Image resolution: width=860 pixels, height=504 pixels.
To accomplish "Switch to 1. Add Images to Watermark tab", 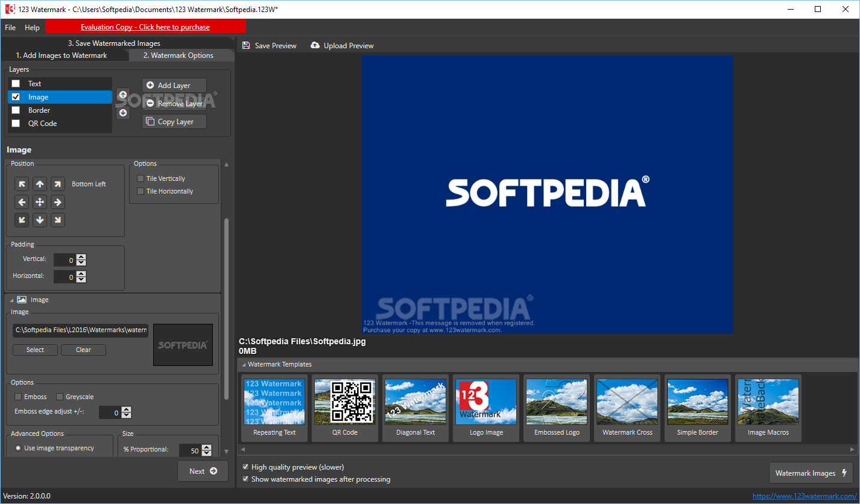I will 62,55.
